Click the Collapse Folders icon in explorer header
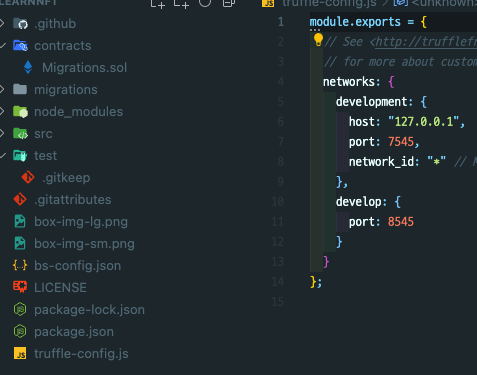The image size is (477, 375). pos(229,3)
